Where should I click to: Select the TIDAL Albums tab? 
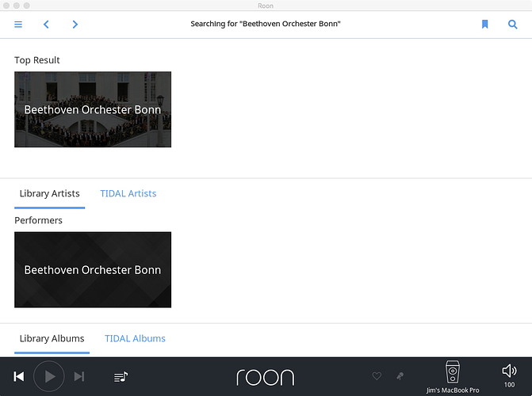click(x=135, y=339)
